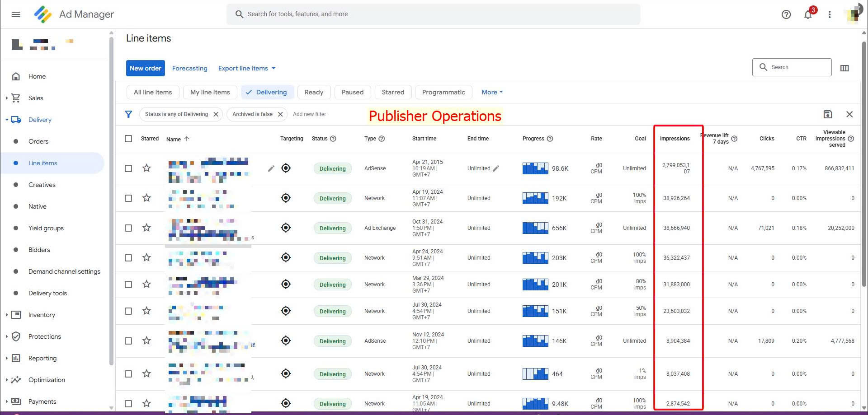The width and height of the screenshot is (868, 415).
Task: Open the three-dot options menu
Action: [x=830, y=14]
